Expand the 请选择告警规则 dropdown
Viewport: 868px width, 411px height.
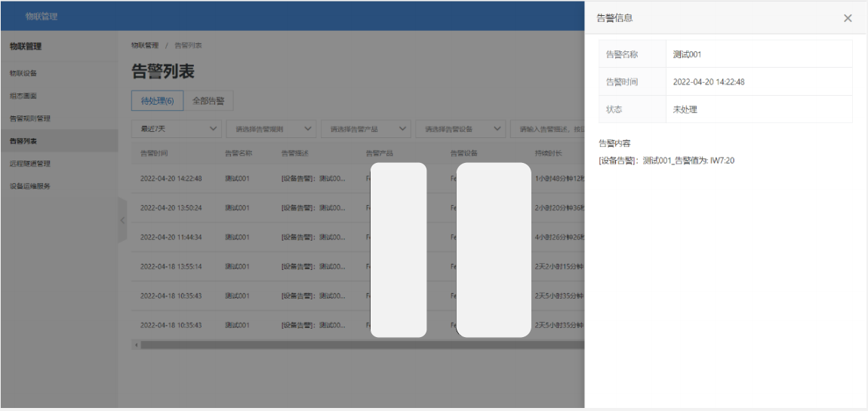(271, 129)
